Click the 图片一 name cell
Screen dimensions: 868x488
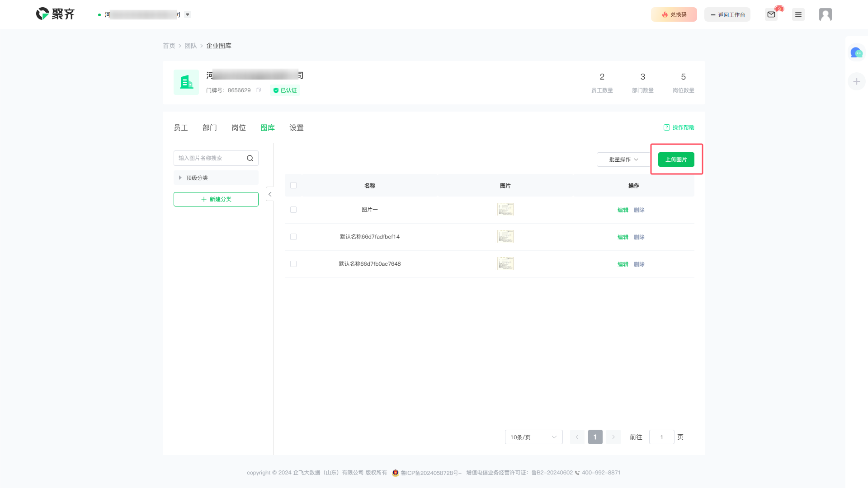pos(370,210)
